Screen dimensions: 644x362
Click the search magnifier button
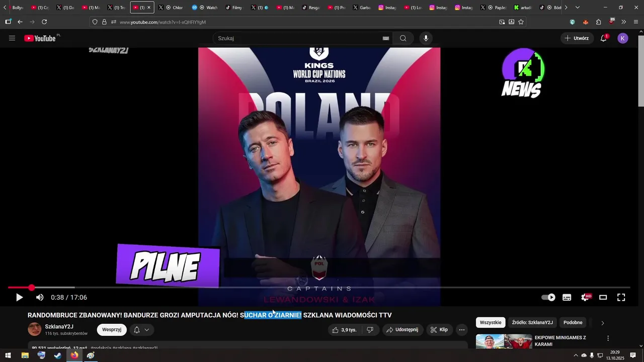[x=403, y=38]
